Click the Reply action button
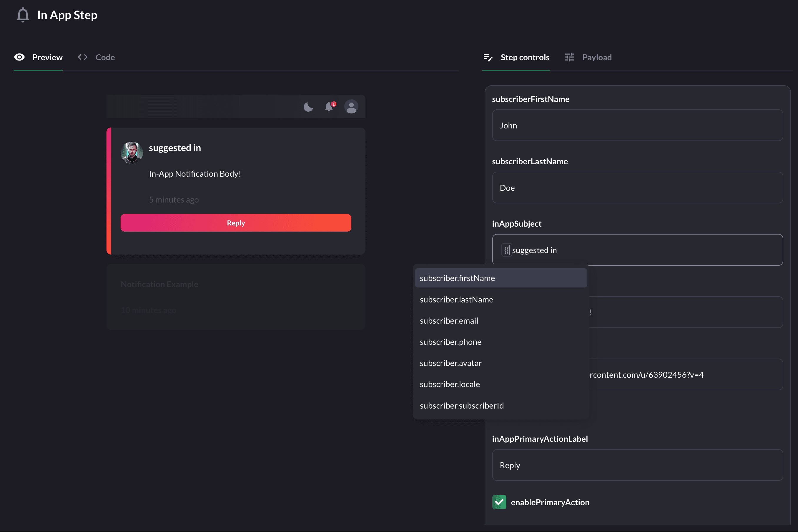798x532 pixels. coord(236,223)
